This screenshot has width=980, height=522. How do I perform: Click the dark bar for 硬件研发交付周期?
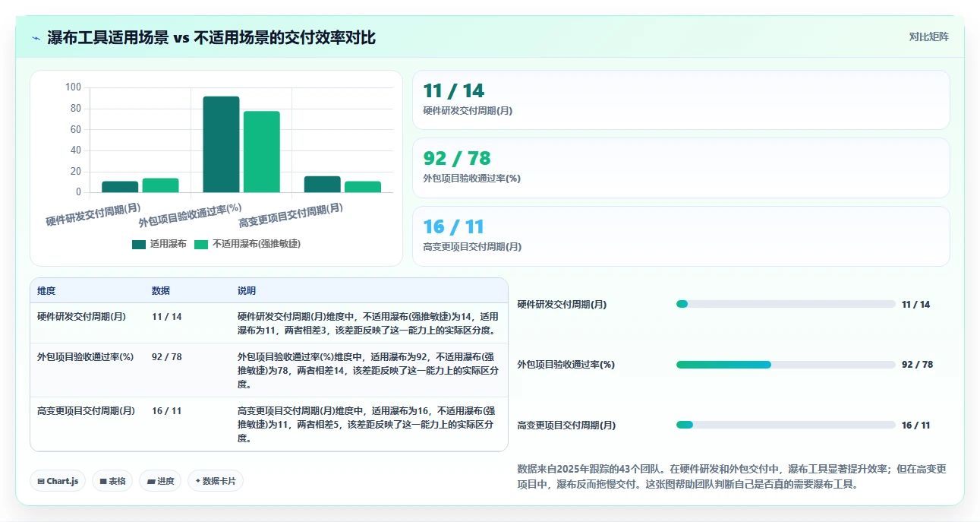(x=120, y=187)
